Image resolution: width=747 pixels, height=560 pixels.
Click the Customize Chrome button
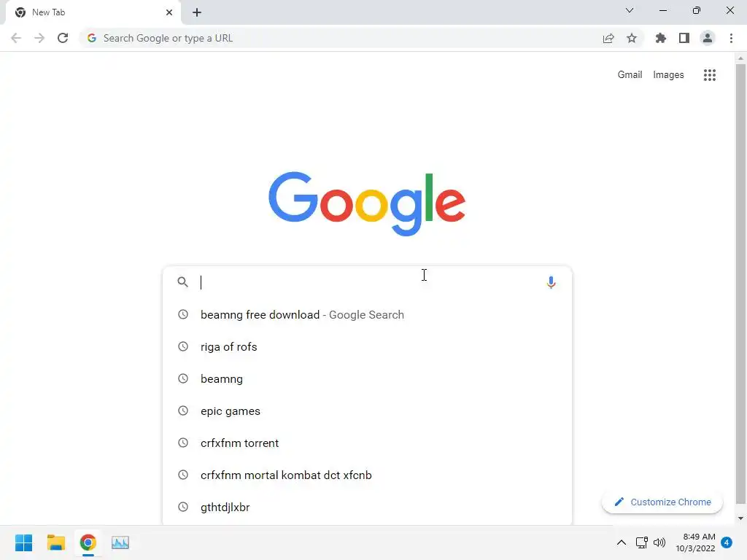(x=662, y=502)
